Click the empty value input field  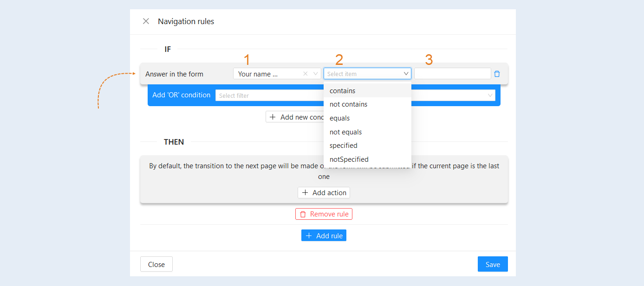click(452, 74)
